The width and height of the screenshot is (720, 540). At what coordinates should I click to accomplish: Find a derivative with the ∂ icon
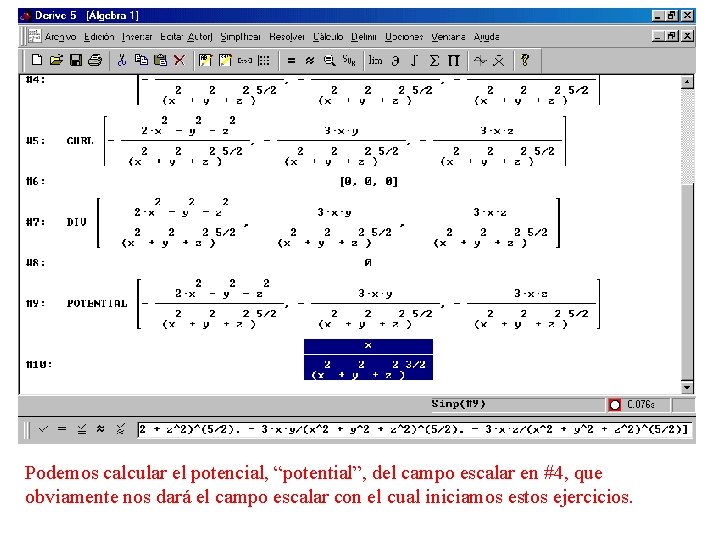click(395, 60)
